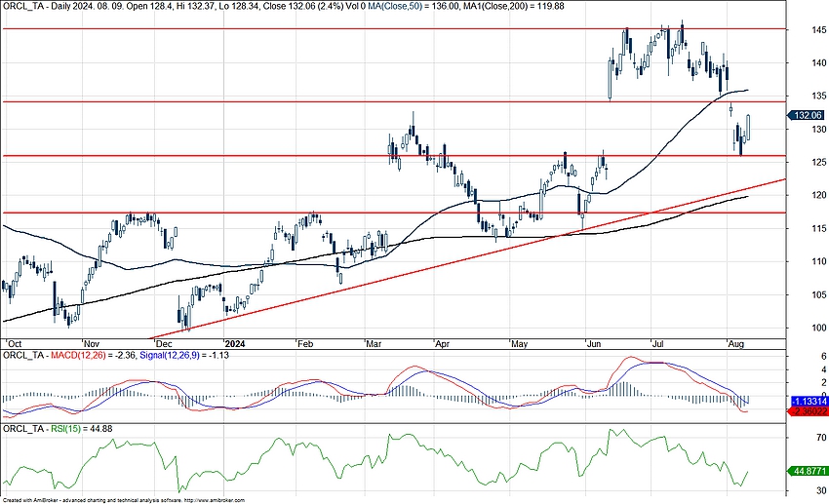829x504 pixels.
Task: Click the 105 price axis label
Action: point(819,294)
